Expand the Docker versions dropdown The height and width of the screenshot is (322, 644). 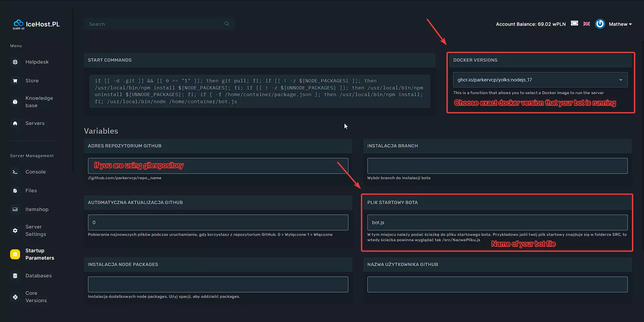(x=540, y=80)
